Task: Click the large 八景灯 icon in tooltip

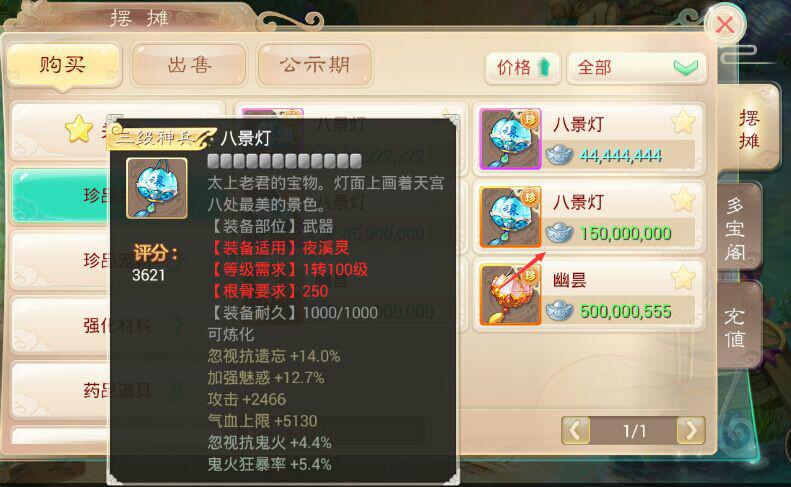Action: click(156, 188)
